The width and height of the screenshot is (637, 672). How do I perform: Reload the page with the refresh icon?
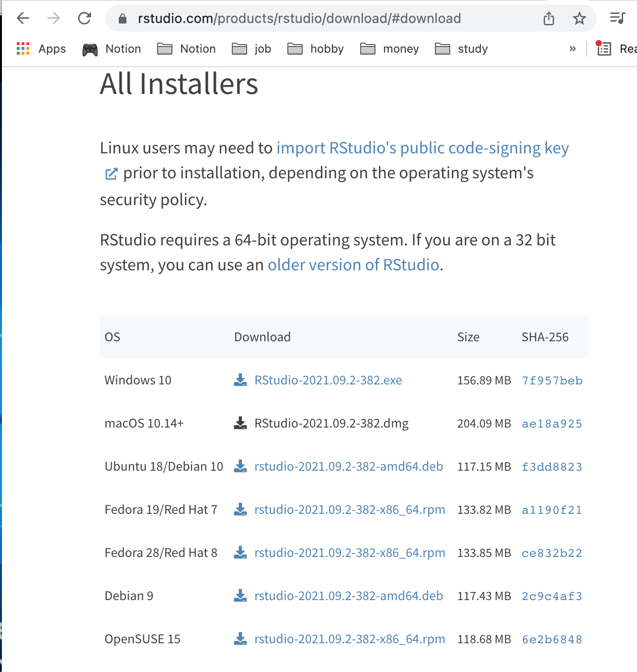[x=84, y=19]
